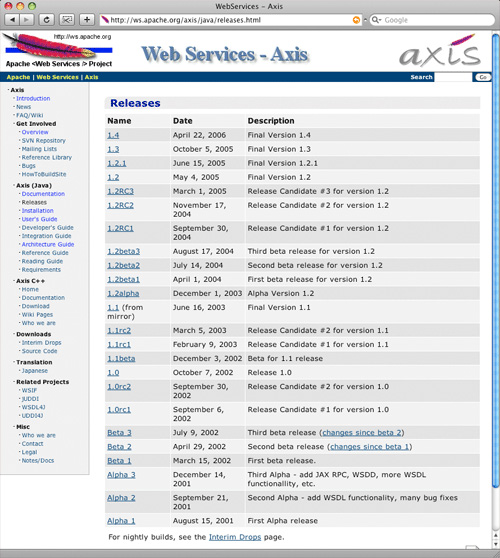Open News in sidebar

(23, 107)
